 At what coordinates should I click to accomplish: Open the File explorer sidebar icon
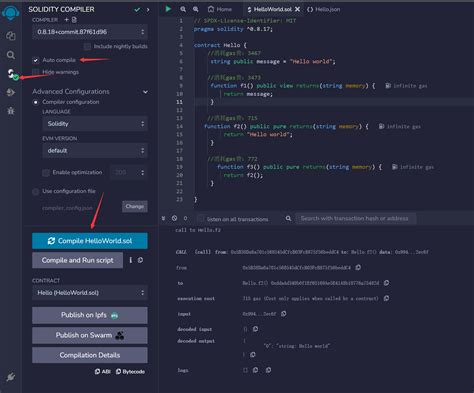[x=11, y=36]
